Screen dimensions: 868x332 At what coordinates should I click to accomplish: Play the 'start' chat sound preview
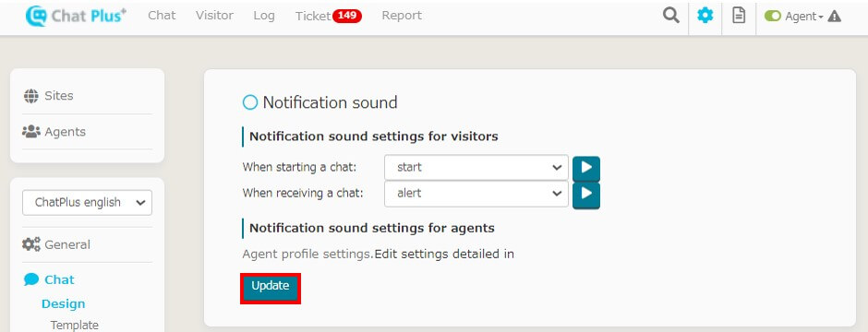click(x=586, y=168)
